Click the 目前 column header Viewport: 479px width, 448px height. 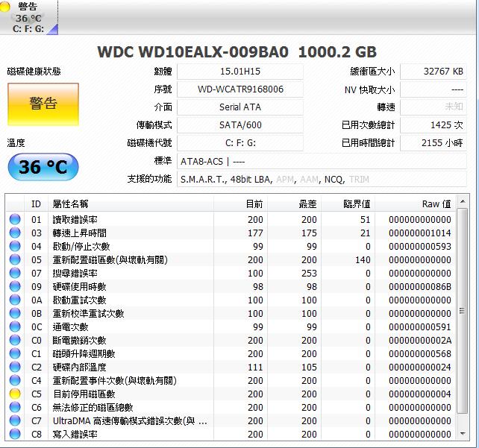tap(240, 204)
